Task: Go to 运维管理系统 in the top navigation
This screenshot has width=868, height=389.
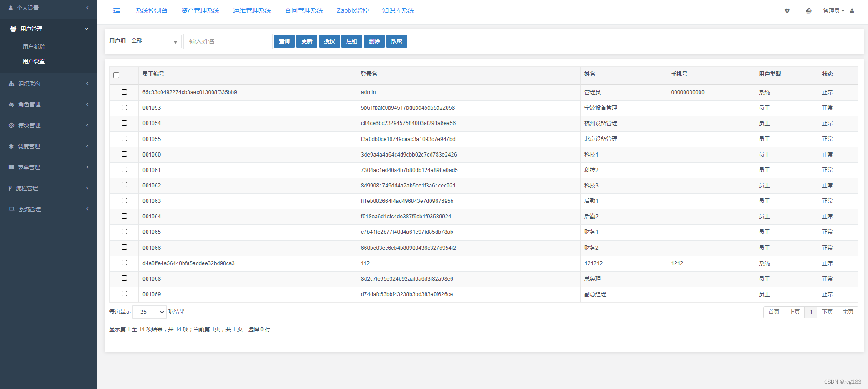Action: (252, 10)
